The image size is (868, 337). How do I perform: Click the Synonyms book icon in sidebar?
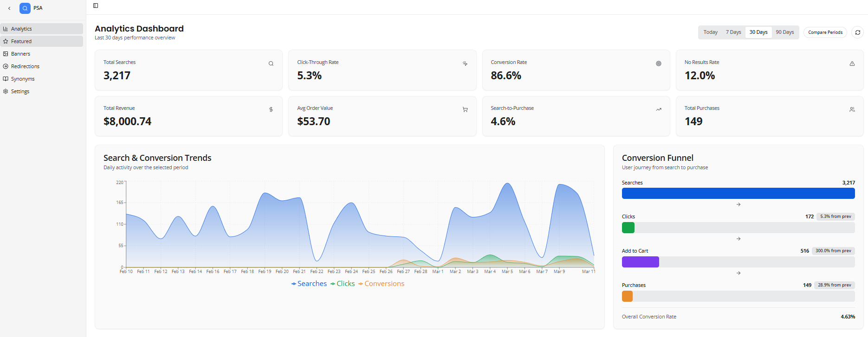pos(6,79)
